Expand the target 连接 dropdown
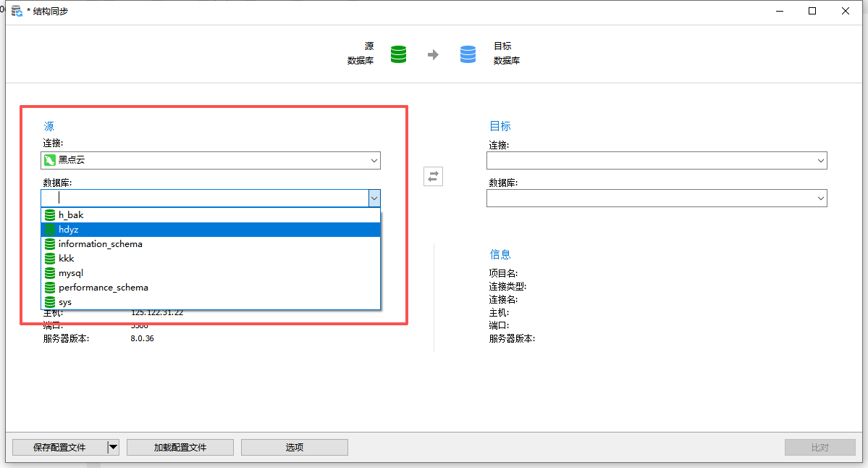868x468 pixels. [x=820, y=160]
